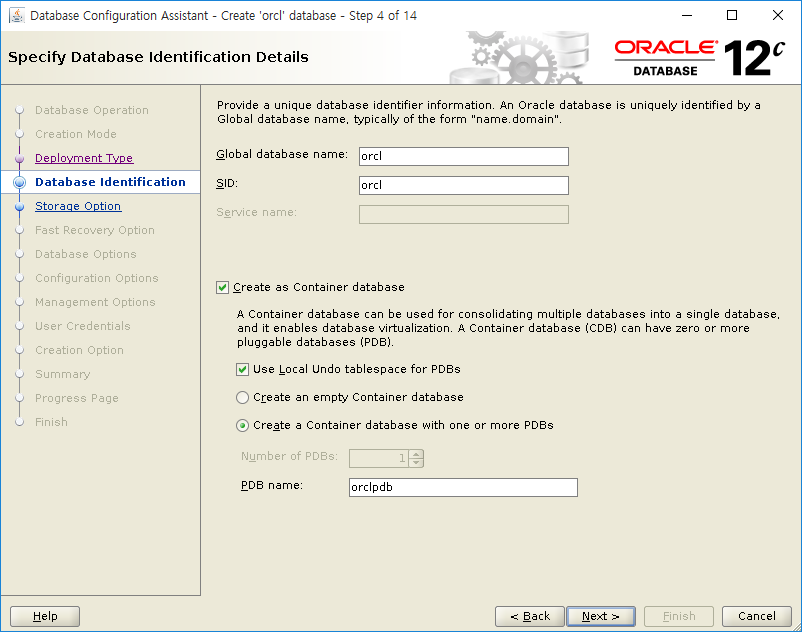Cancel the database configuration wizard
This screenshot has height=632, width=802.
tap(756, 616)
